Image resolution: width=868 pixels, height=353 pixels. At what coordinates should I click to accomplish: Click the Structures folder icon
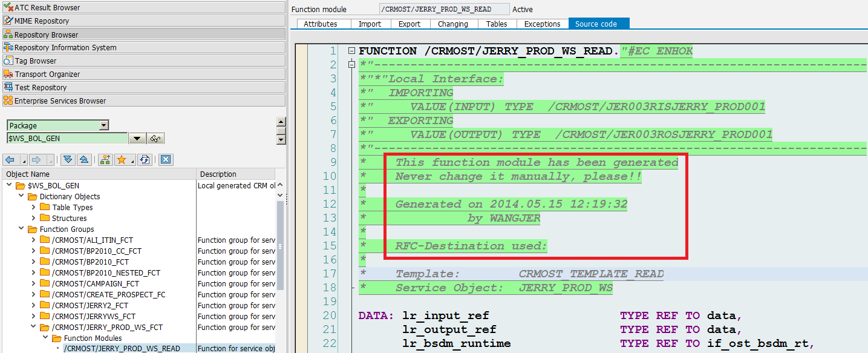[x=45, y=218]
